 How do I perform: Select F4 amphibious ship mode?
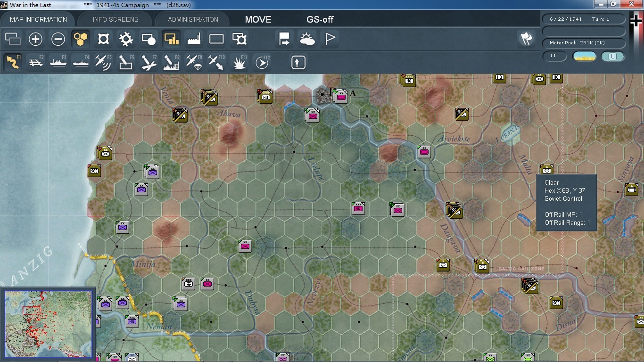coord(81,62)
